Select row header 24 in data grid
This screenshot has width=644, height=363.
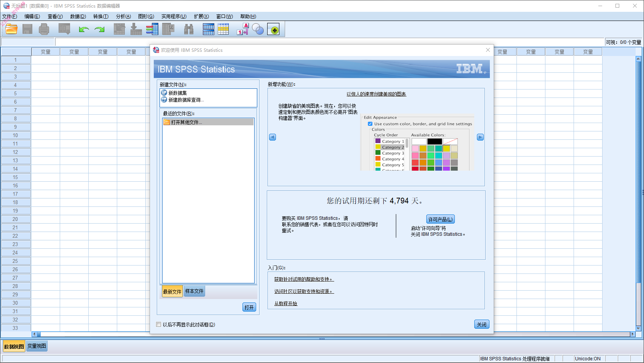(x=16, y=253)
